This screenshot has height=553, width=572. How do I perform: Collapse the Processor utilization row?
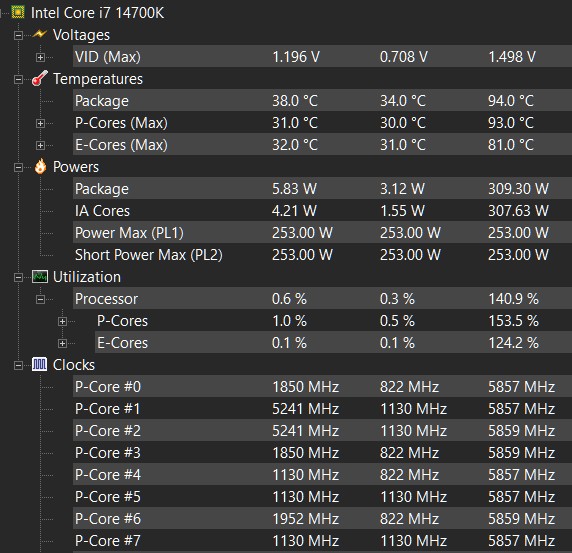pos(40,299)
